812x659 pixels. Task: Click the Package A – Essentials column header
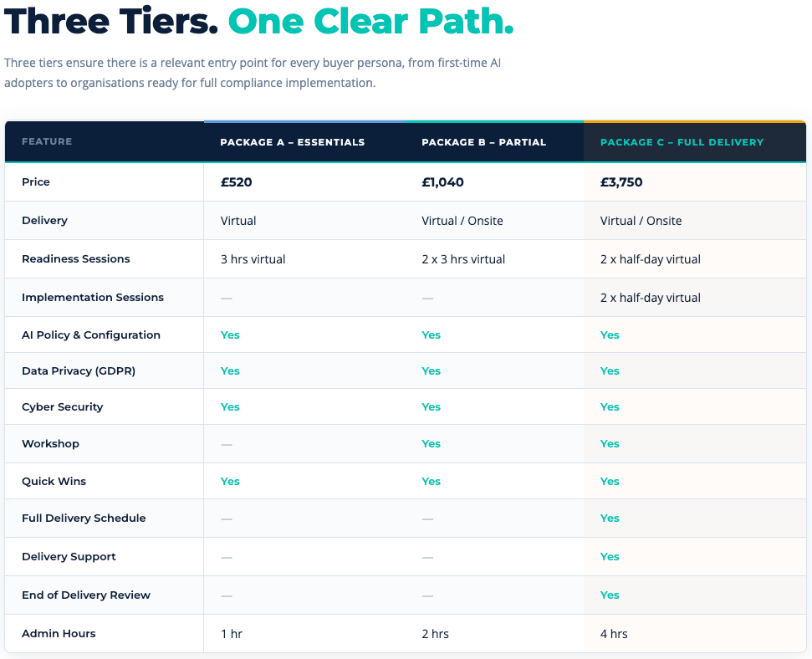(x=292, y=142)
